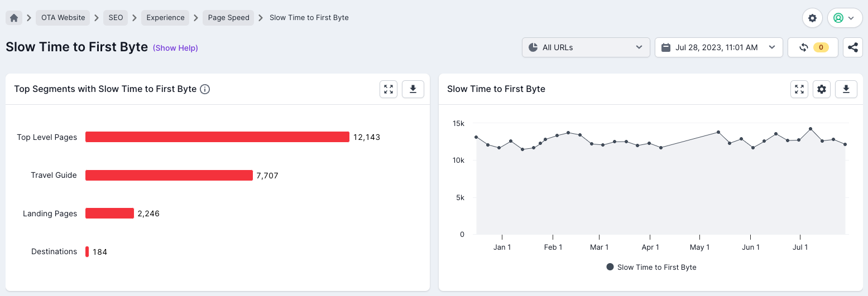
Task: Click the value 2,246
Action: tap(148, 213)
